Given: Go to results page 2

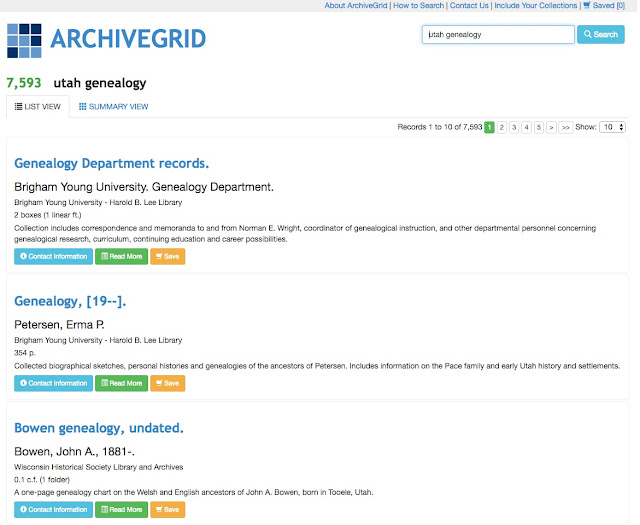Looking at the screenshot, I should click(x=502, y=127).
